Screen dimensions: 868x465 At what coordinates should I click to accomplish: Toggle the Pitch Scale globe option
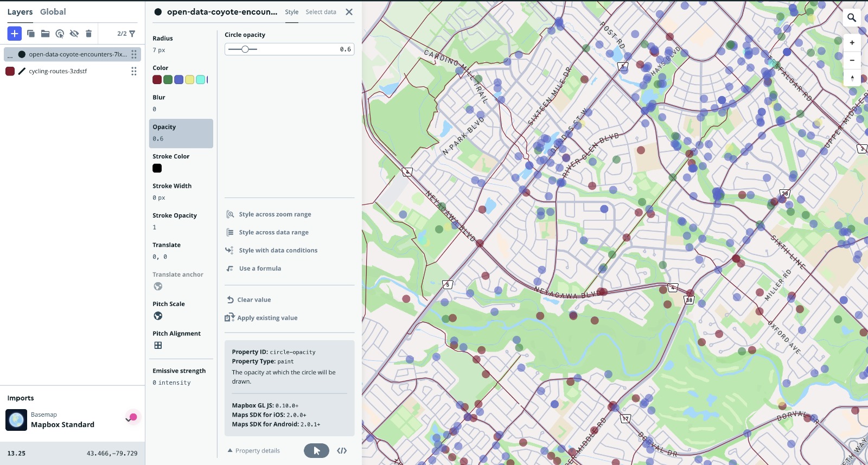158,316
